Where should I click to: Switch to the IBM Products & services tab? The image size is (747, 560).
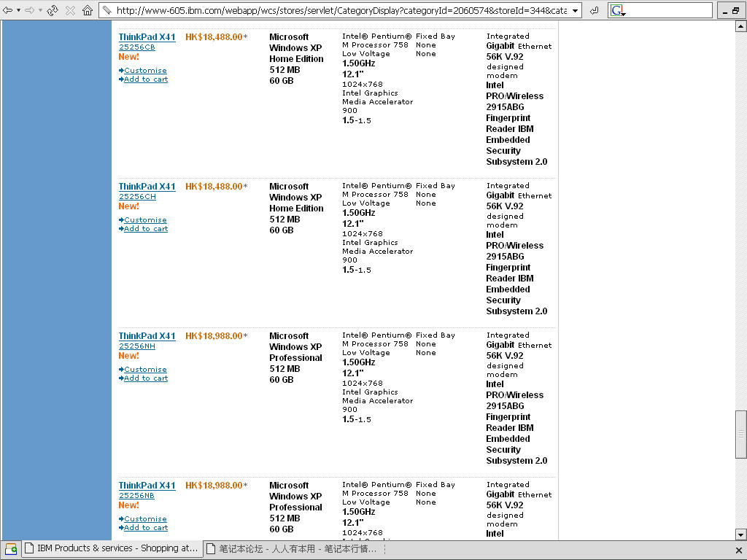click(x=112, y=548)
